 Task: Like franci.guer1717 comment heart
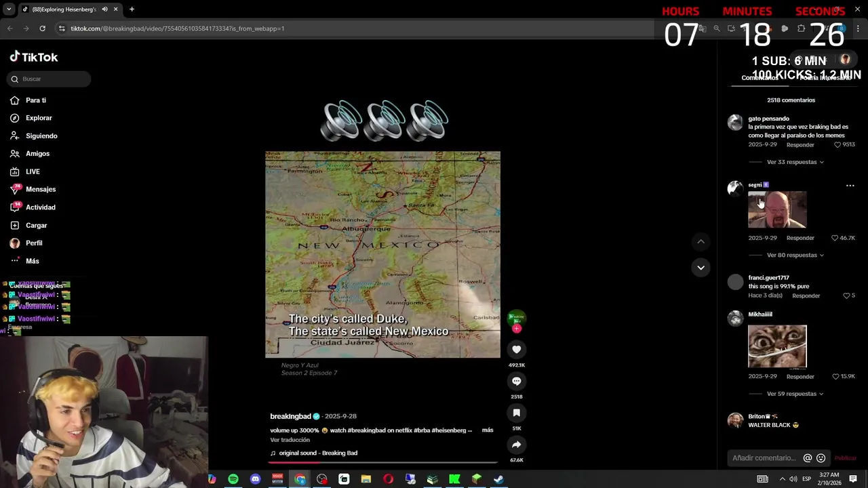pyautogui.click(x=846, y=296)
